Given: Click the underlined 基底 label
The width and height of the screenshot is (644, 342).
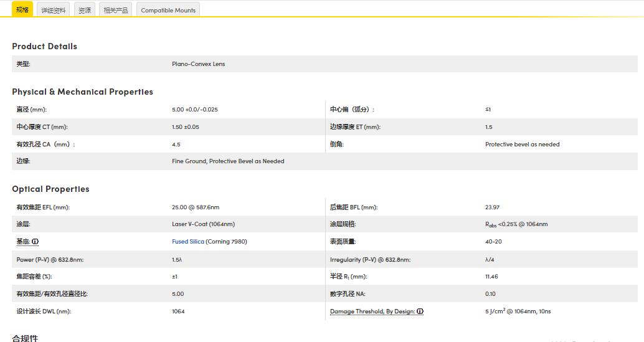Looking at the screenshot, I should click(23, 242).
